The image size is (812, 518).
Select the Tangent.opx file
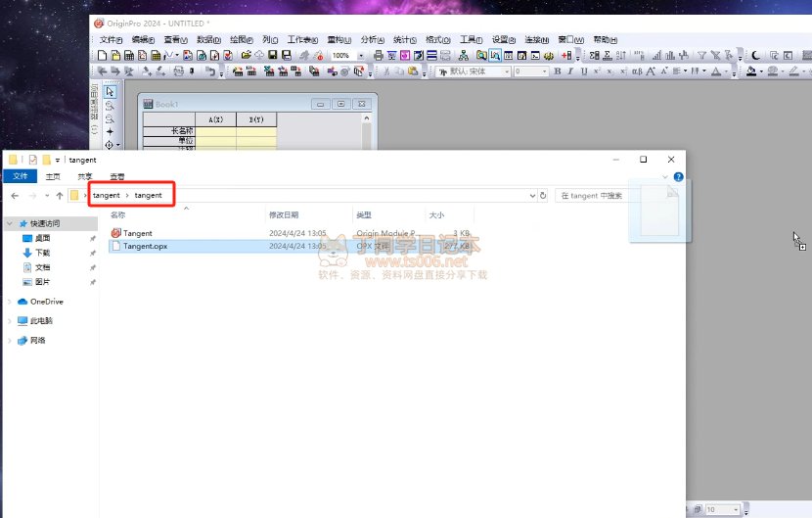145,247
